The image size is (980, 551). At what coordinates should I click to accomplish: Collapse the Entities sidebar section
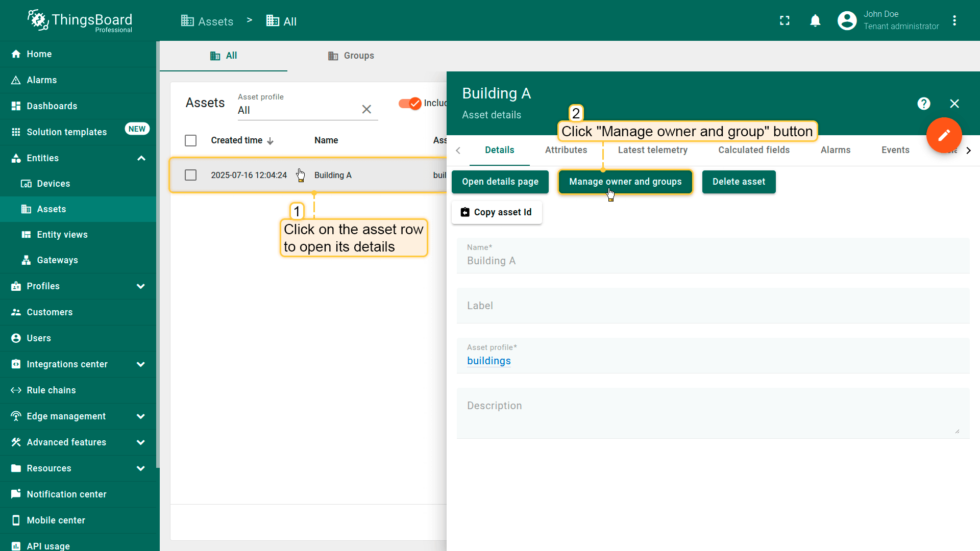141,158
